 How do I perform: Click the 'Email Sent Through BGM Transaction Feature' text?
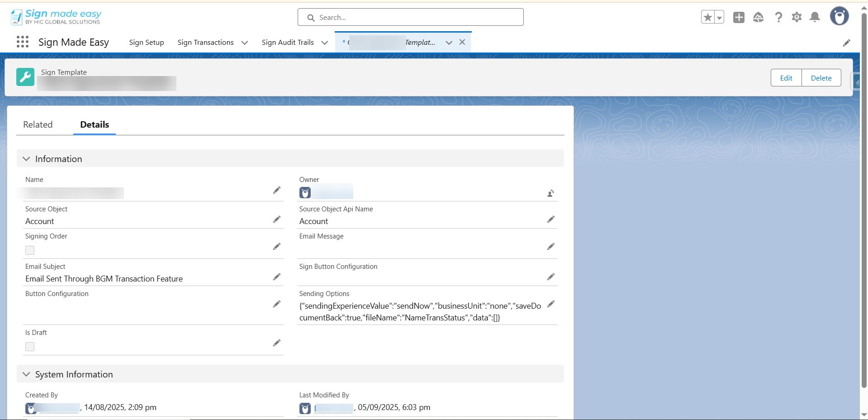[104, 279]
